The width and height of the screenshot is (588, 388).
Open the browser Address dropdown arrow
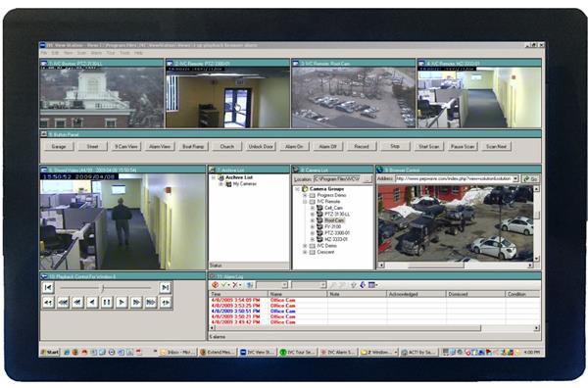pyautogui.click(x=516, y=179)
